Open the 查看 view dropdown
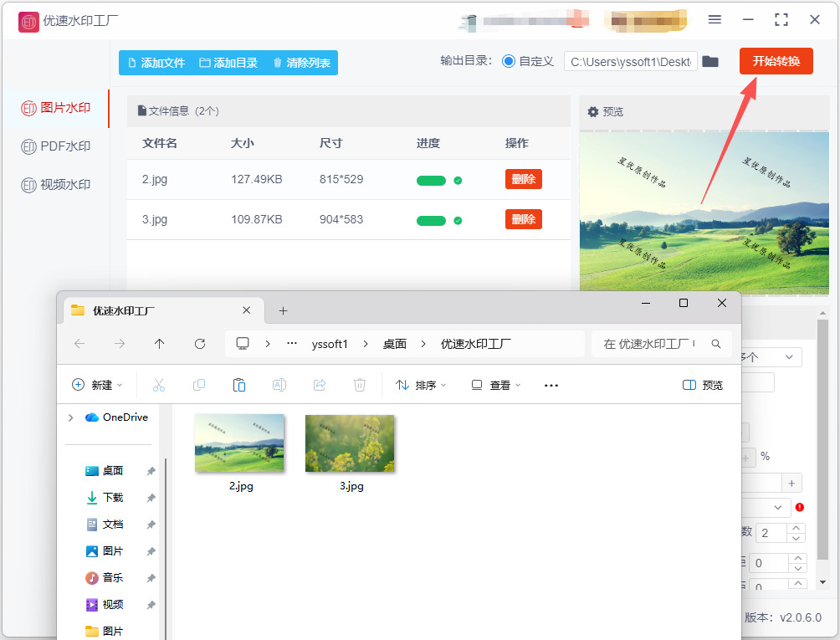 pos(495,385)
